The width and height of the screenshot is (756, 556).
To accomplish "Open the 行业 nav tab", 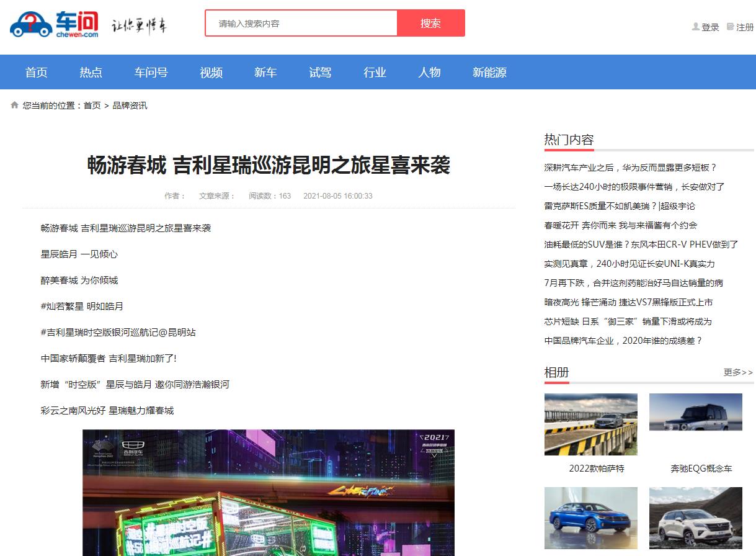I will 375,73.
